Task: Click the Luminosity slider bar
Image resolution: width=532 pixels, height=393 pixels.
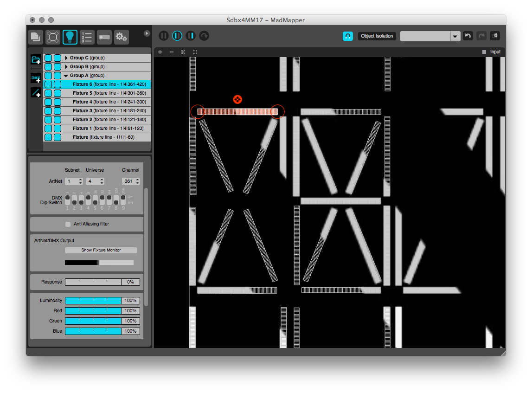Action: [x=93, y=301]
